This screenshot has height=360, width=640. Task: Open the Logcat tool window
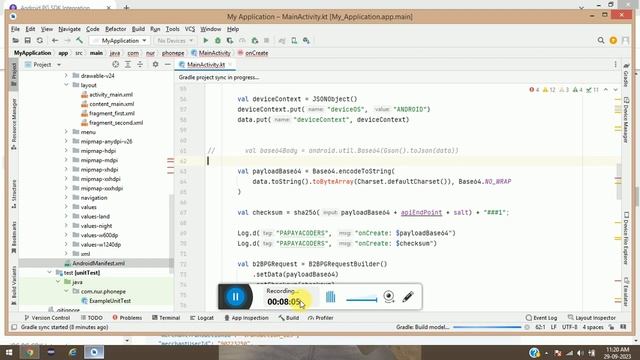pos(202,318)
